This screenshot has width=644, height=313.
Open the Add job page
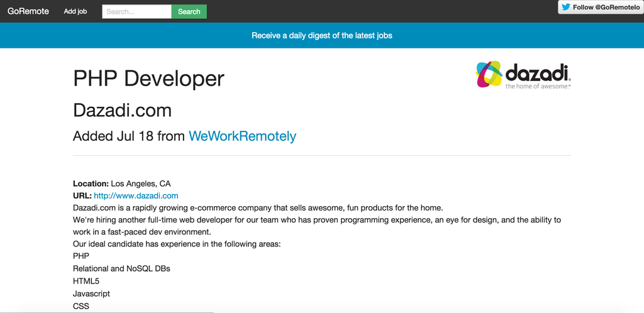[75, 11]
